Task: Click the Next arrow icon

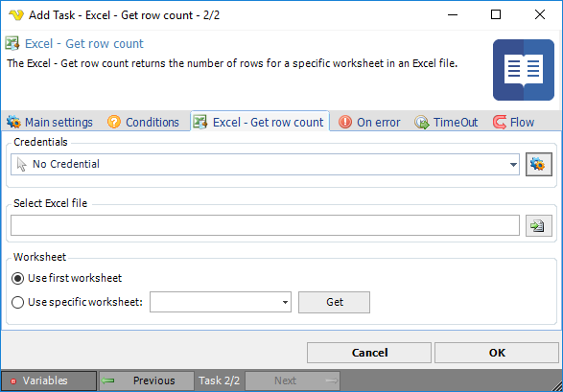Action: [332, 380]
